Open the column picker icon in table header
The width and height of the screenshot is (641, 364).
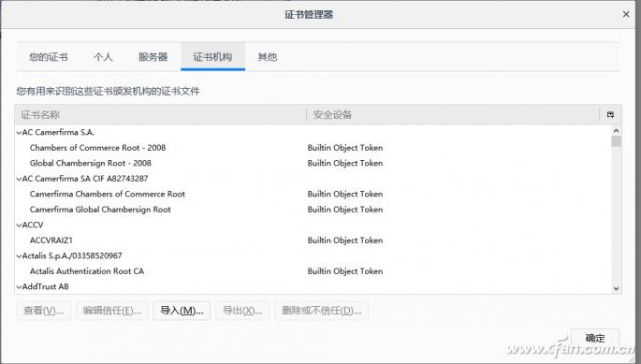610,114
